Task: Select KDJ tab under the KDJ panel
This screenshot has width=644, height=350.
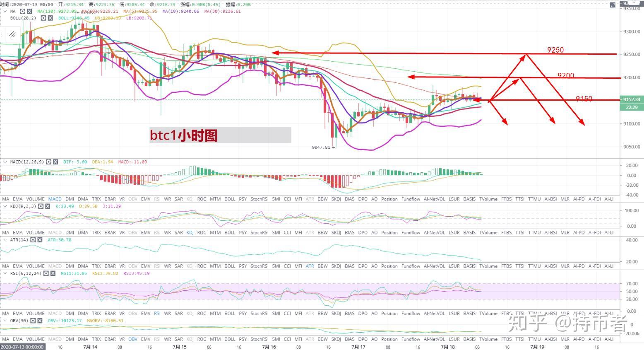Action: (x=190, y=233)
